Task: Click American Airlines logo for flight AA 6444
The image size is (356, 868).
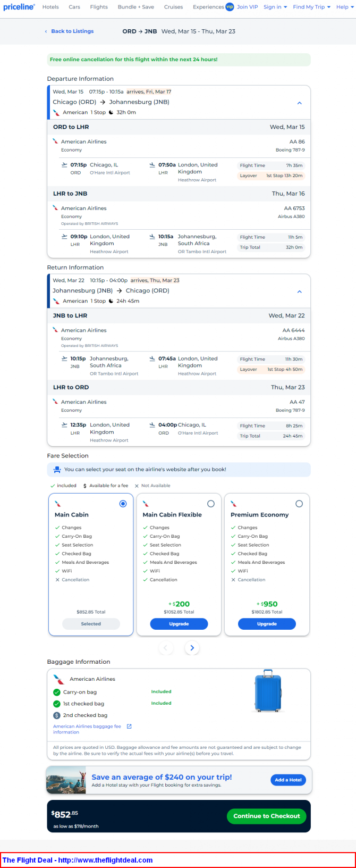Action: click(55, 330)
